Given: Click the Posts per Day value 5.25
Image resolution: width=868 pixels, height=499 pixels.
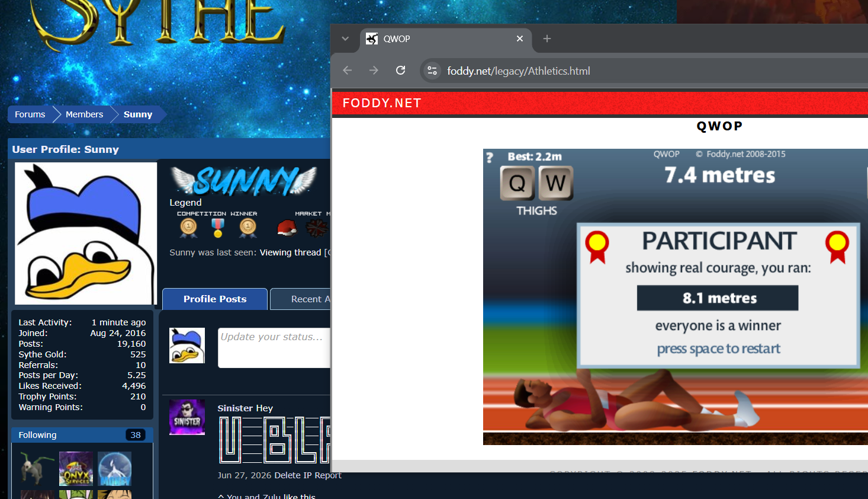Looking at the screenshot, I should pos(137,375).
